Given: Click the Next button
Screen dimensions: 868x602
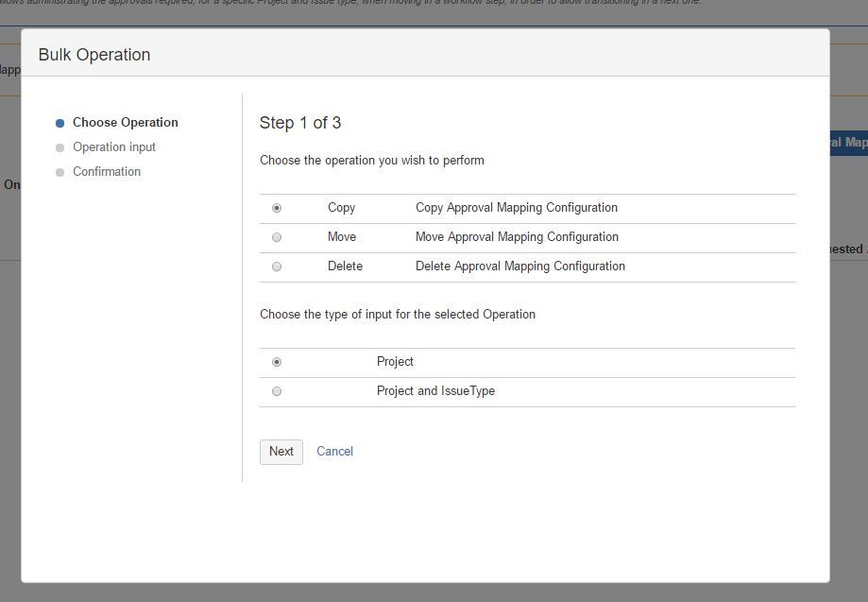Looking at the screenshot, I should tap(281, 452).
